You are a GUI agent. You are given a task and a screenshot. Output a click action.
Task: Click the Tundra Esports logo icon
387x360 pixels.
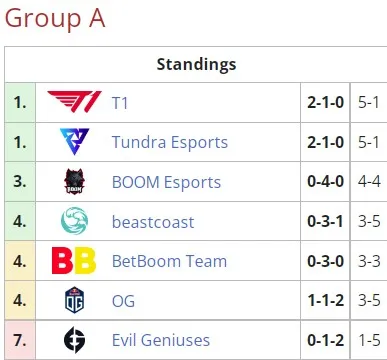(74, 142)
